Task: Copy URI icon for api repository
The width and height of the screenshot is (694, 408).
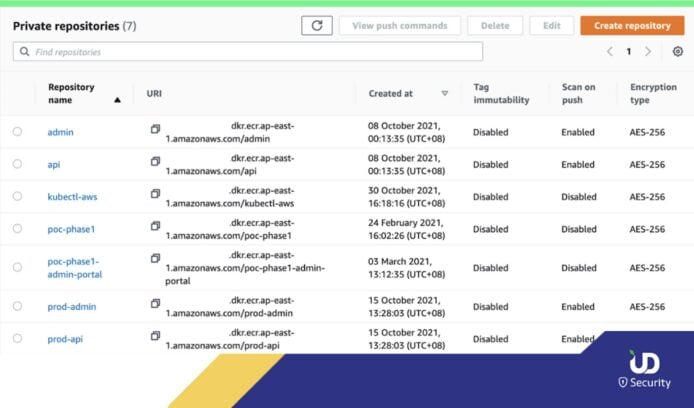Action: point(155,161)
